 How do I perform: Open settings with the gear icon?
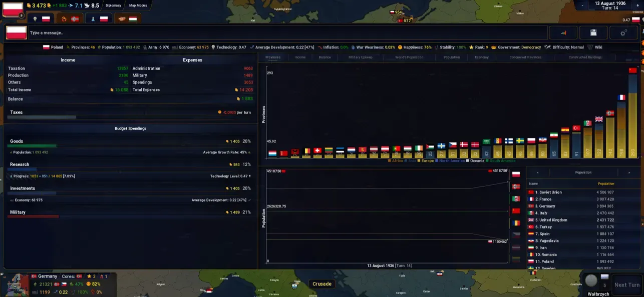pyautogui.click(x=623, y=33)
